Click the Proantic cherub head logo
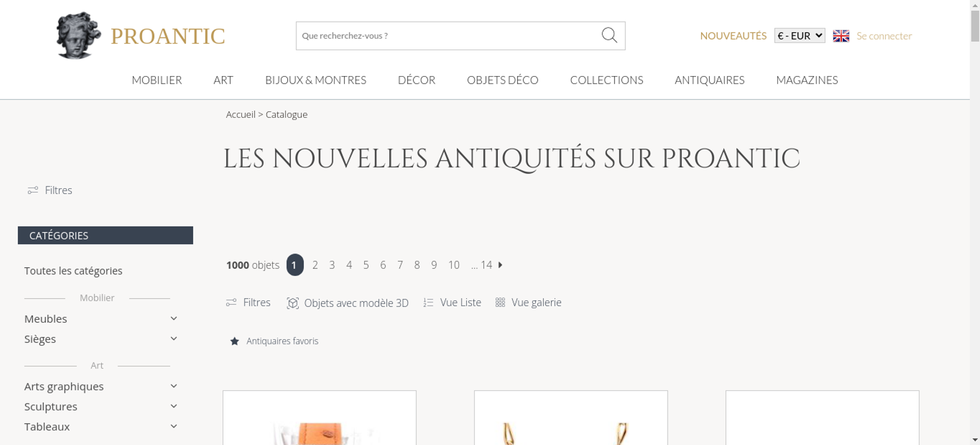Viewport: 980px width, 445px height. [x=78, y=35]
